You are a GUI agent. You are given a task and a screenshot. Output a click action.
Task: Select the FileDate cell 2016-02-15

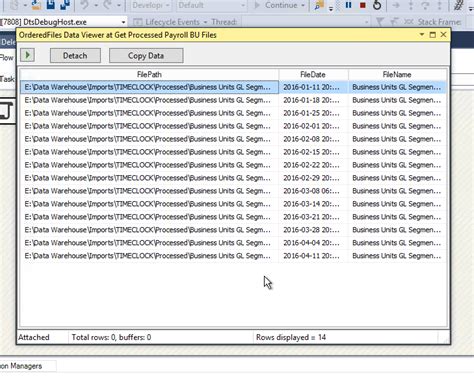click(313, 152)
